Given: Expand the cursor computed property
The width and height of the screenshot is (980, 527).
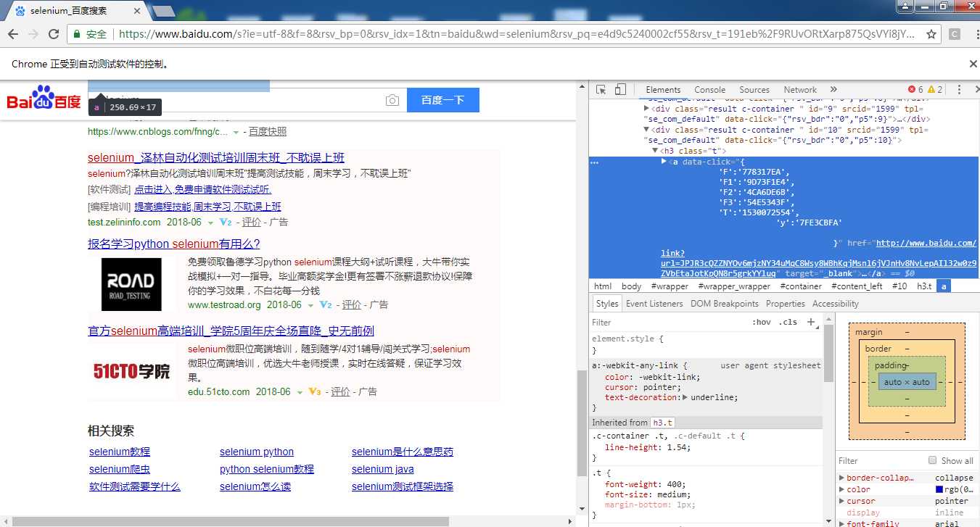Looking at the screenshot, I should pos(841,501).
